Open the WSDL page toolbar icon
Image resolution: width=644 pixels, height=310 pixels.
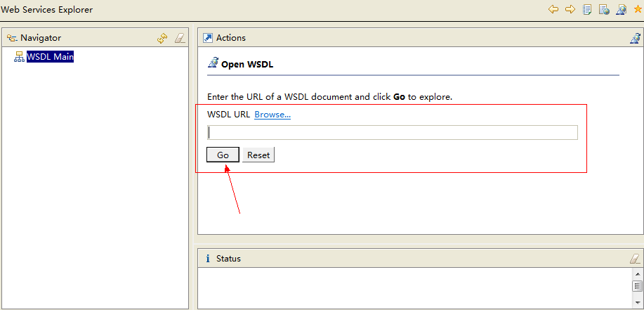tap(621, 10)
